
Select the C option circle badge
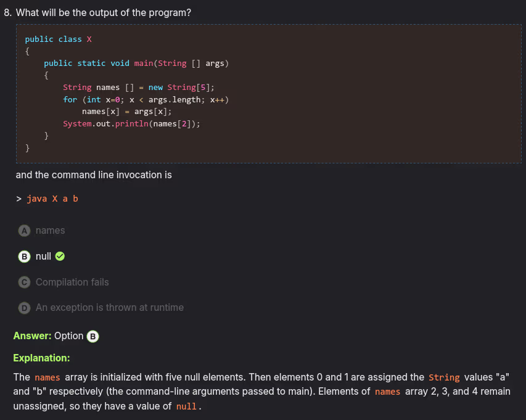pos(24,282)
